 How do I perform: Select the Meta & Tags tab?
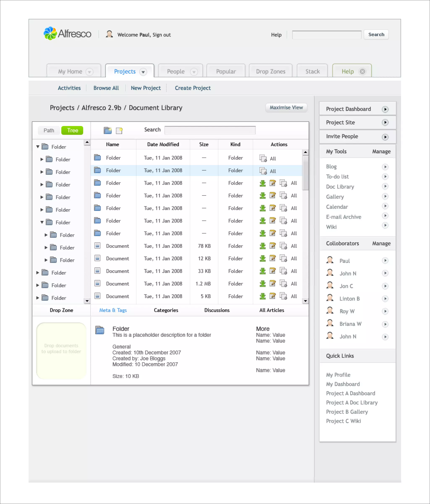click(x=113, y=310)
